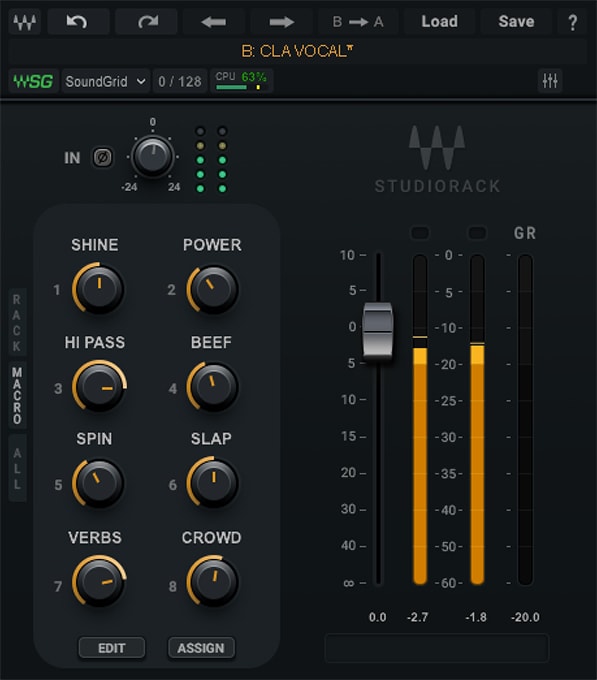Click the left output level meter
This screenshot has height=680, width=597.
(x=420, y=420)
